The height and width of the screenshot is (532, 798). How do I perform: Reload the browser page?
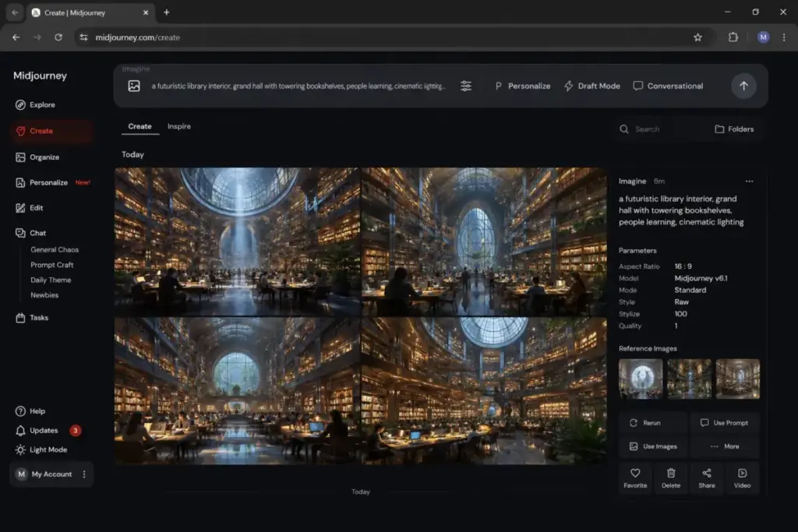tap(58, 37)
